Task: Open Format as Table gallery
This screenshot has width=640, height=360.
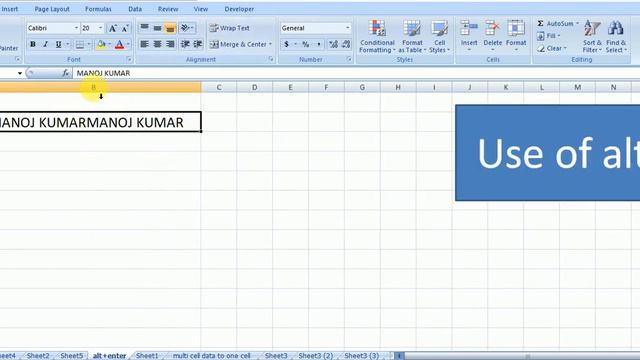Action: 412,37
